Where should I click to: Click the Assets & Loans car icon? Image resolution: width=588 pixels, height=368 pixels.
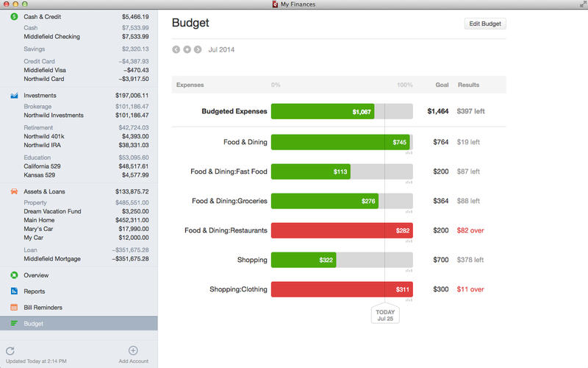[14, 191]
